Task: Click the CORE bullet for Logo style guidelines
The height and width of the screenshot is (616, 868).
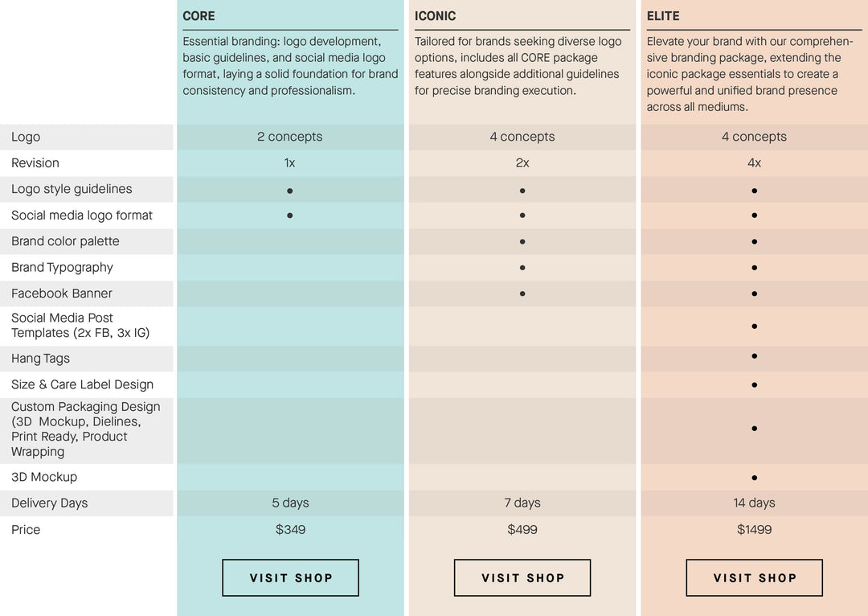Action: (x=290, y=191)
